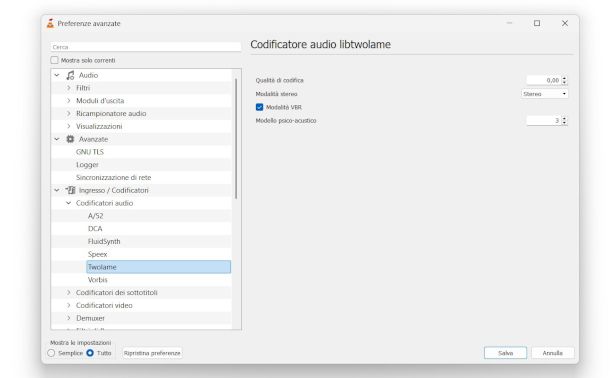Screen dimensions: 610x378
Task: Click the Annulla button
Action: click(x=552, y=353)
